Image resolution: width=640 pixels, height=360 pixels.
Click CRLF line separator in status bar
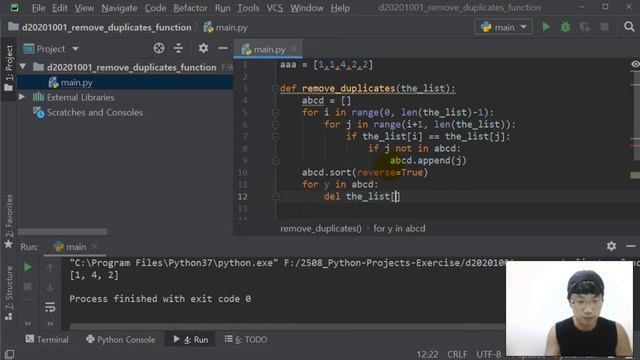coord(457,354)
